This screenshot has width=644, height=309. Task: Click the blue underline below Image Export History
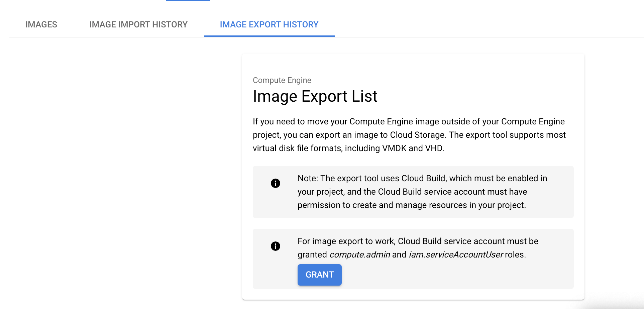coord(269,36)
